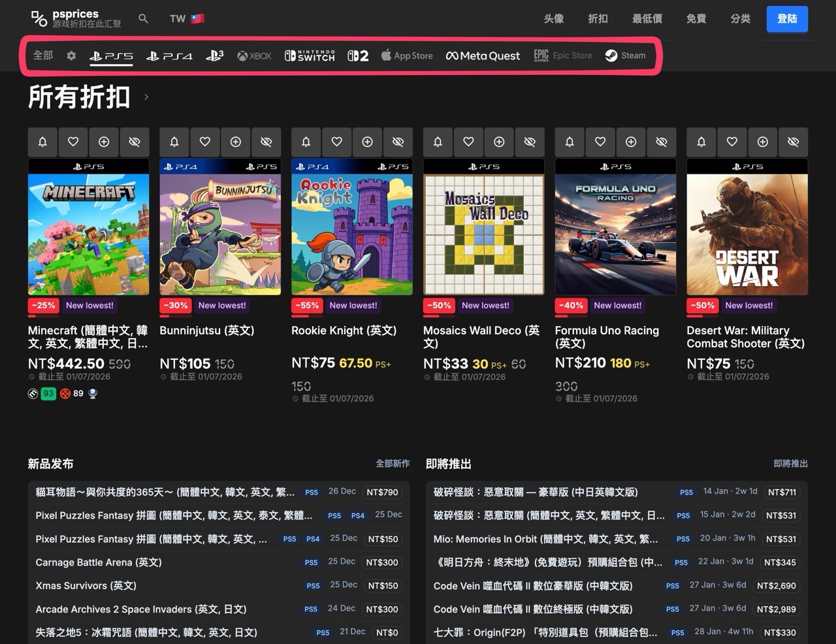Toggle hide on Mosaics Wall Deco

pyautogui.click(x=530, y=142)
